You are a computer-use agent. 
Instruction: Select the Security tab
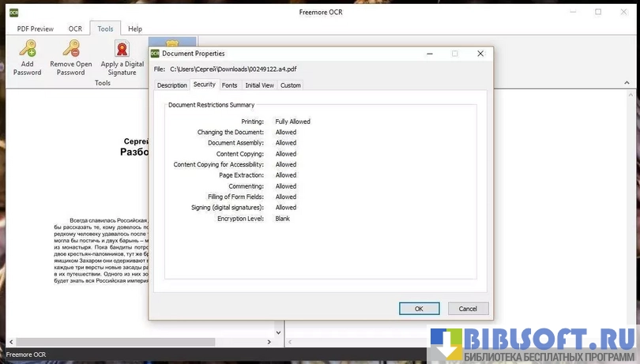click(x=204, y=84)
